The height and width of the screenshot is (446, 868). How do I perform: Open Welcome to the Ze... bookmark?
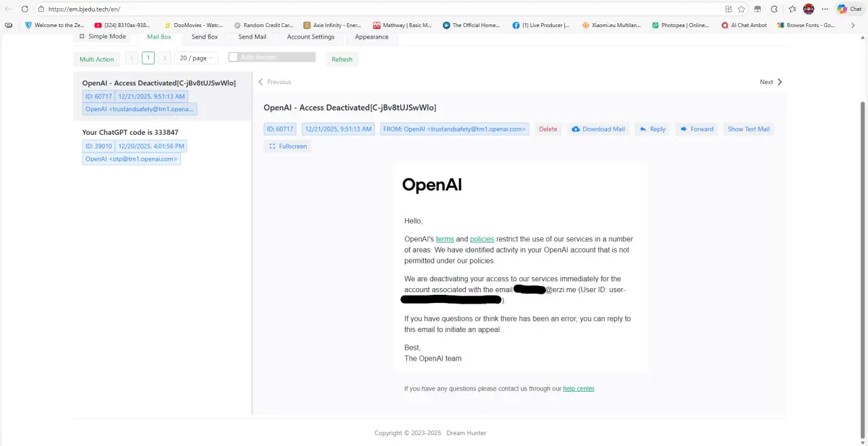click(54, 25)
